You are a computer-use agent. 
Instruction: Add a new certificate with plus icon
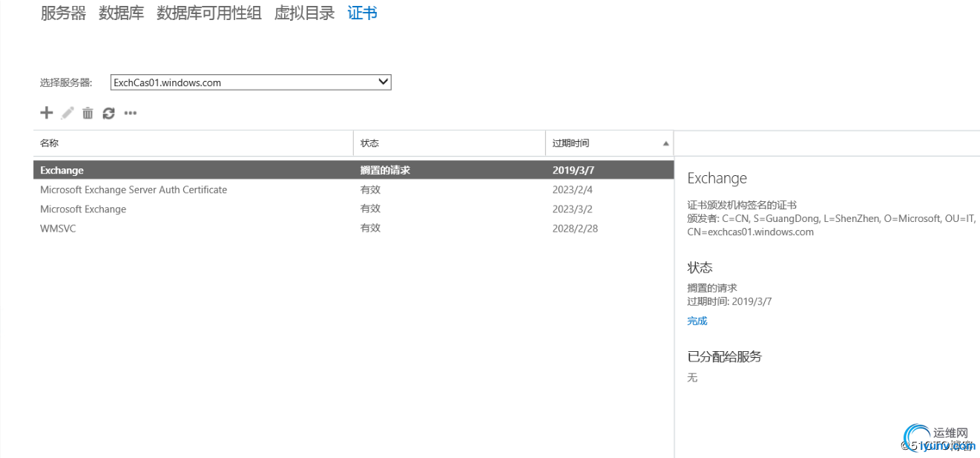tap(47, 113)
